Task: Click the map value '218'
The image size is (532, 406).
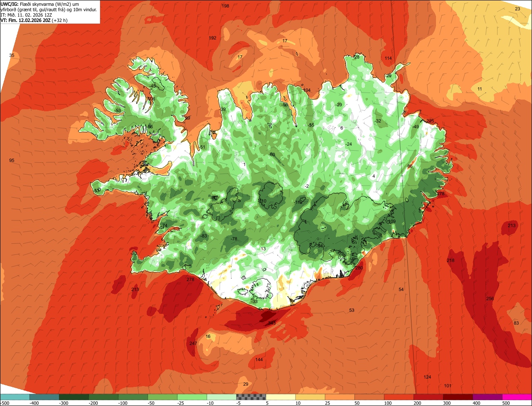Action: coord(451,260)
